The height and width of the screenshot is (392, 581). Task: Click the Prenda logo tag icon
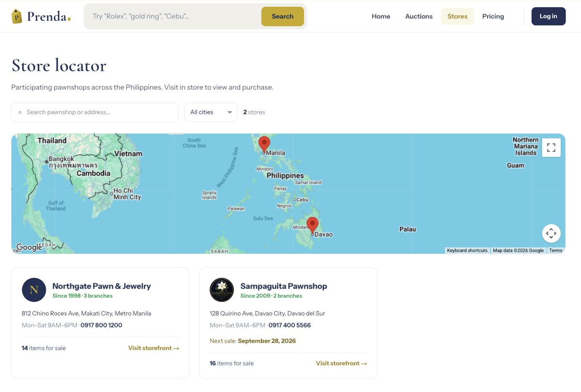point(17,16)
